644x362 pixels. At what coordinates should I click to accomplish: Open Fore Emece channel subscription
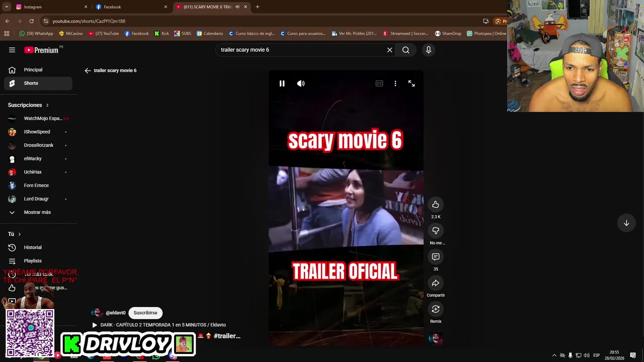[x=38, y=186]
